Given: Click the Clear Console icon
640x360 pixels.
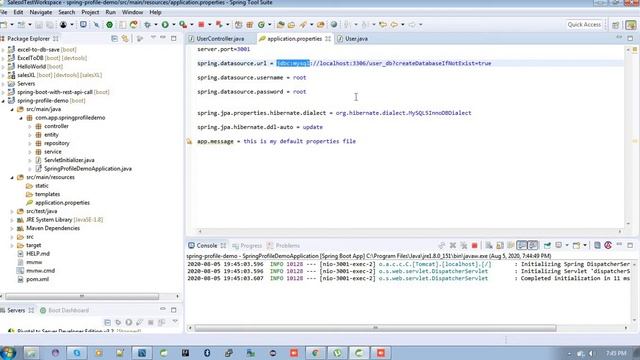Looking at the screenshot, I should (x=489, y=245).
